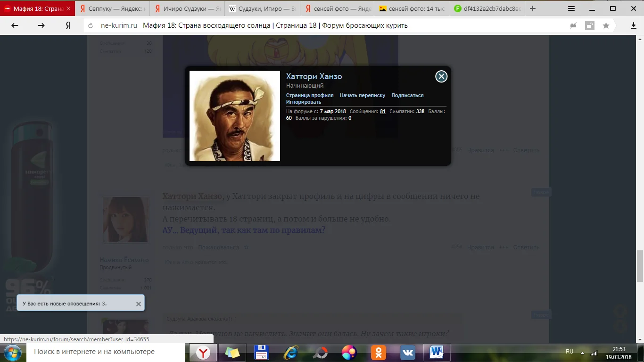Go forward with the browser forward arrow
The width and height of the screenshot is (644, 362).
pos(41,25)
